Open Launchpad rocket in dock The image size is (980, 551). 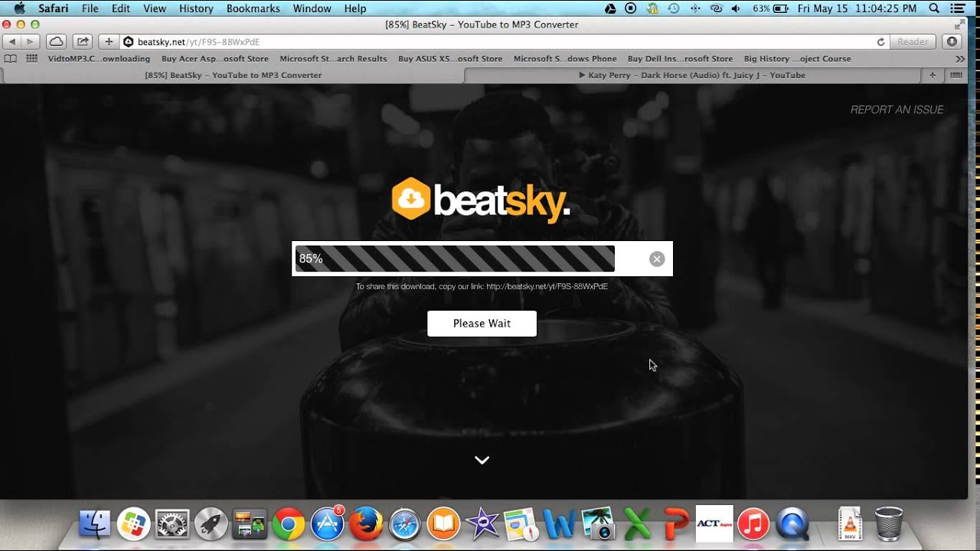pyautogui.click(x=211, y=524)
